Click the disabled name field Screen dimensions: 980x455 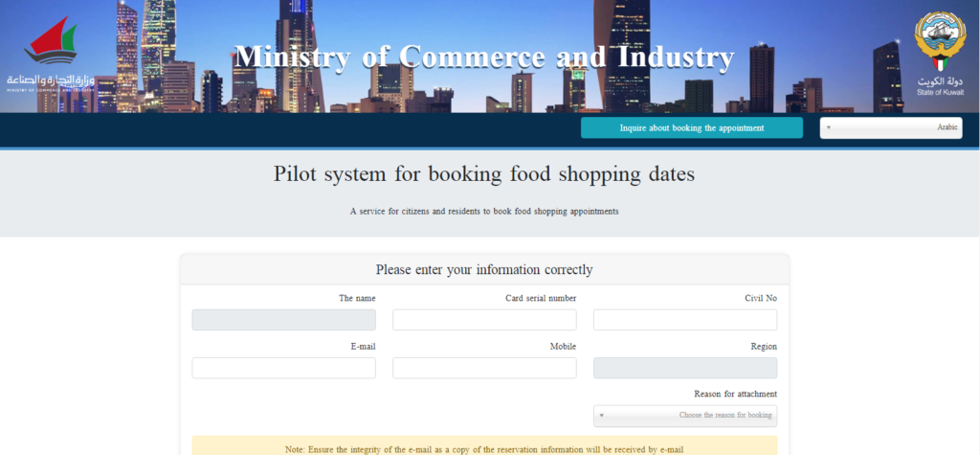click(x=283, y=320)
